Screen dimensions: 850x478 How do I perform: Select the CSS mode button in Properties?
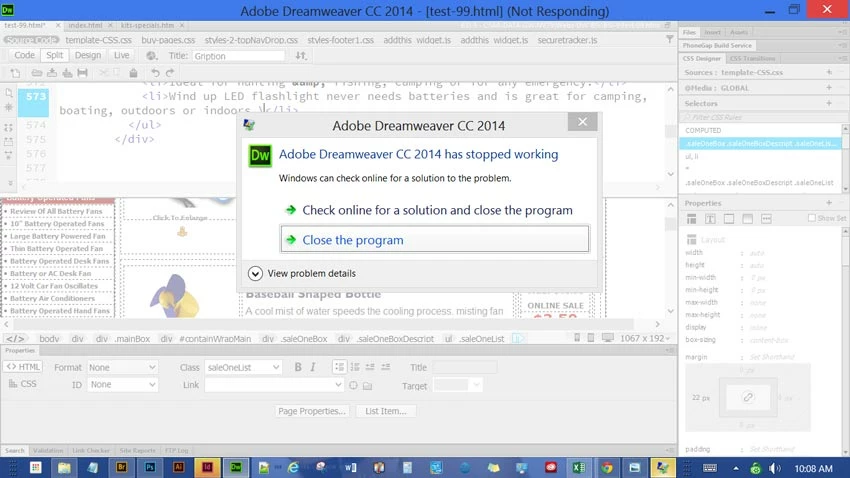point(23,384)
